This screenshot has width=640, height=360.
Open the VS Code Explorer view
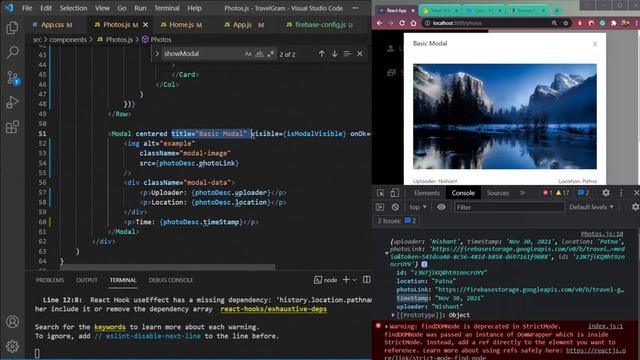12,28
